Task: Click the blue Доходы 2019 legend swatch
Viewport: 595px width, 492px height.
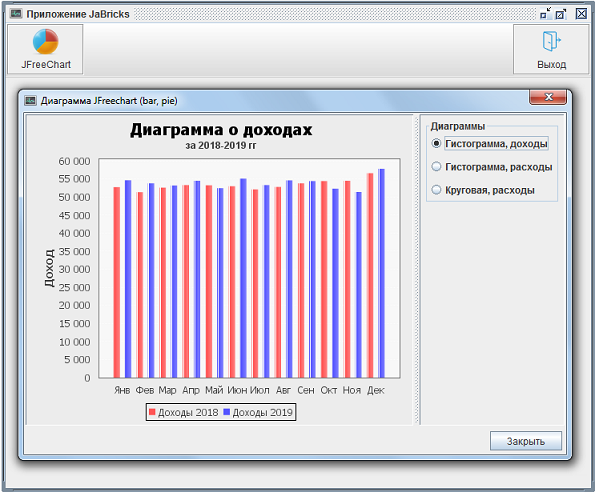Action: coord(227,412)
